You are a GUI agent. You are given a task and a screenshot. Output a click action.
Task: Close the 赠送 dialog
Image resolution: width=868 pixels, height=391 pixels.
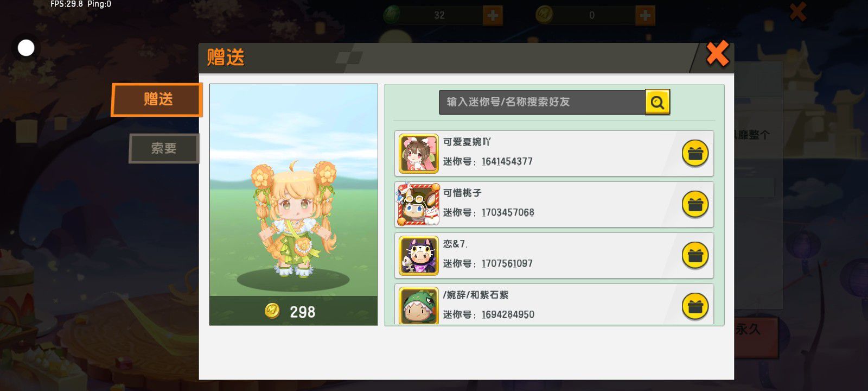click(717, 54)
